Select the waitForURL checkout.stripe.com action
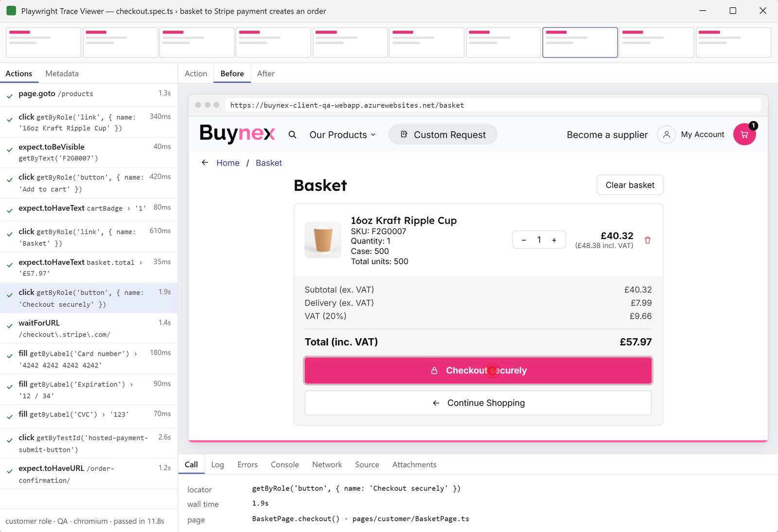The width and height of the screenshot is (778, 532). (88, 328)
